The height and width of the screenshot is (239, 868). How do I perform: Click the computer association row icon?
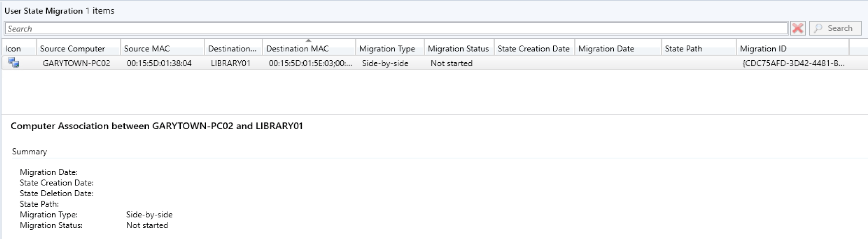(14, 63)
